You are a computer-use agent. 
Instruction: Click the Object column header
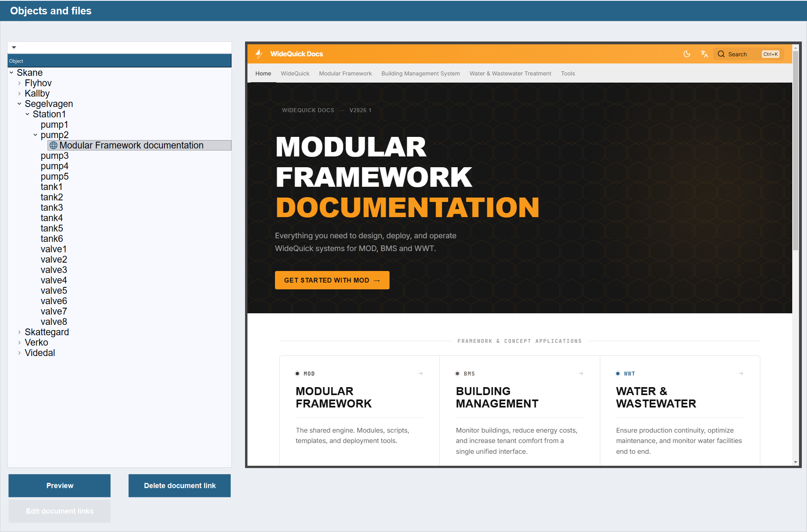coord(119,61)
